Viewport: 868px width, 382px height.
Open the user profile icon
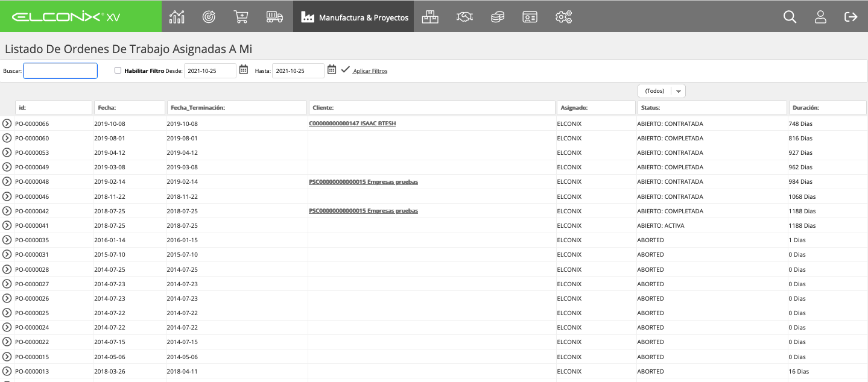click(x=820, y=17)
